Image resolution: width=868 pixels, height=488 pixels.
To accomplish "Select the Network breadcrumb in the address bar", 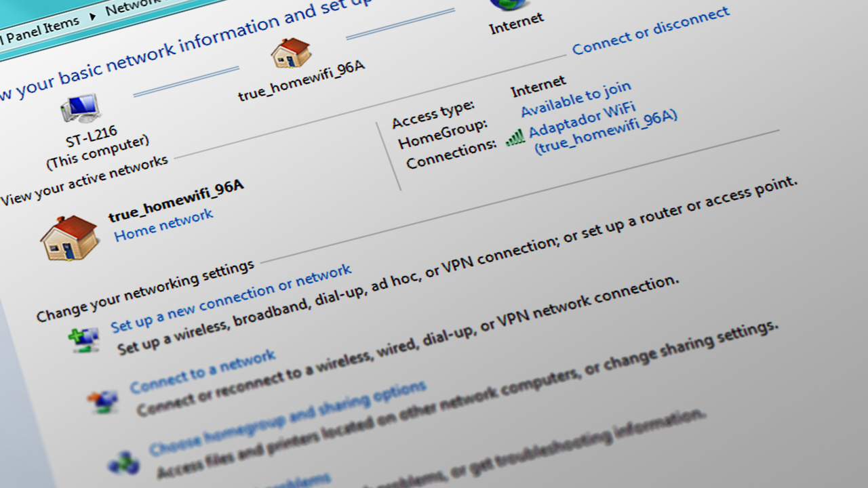I will point(124,6).
